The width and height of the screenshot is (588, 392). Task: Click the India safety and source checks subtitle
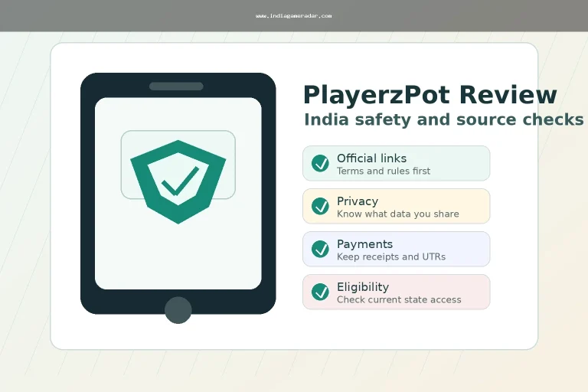pos(443,120)
